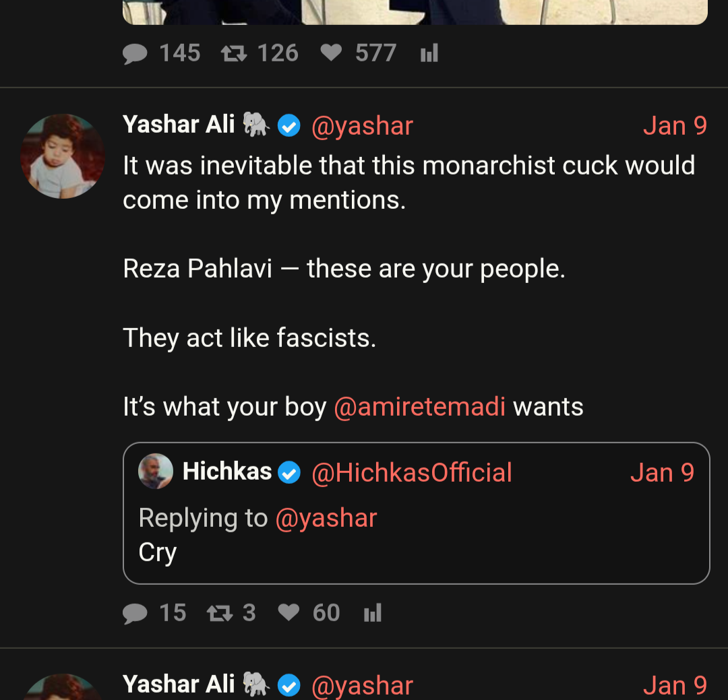Image resolution: width=728 pixels, height=700 pixels.
Task: Click reply icon on top post with 145
Action: 135,53
